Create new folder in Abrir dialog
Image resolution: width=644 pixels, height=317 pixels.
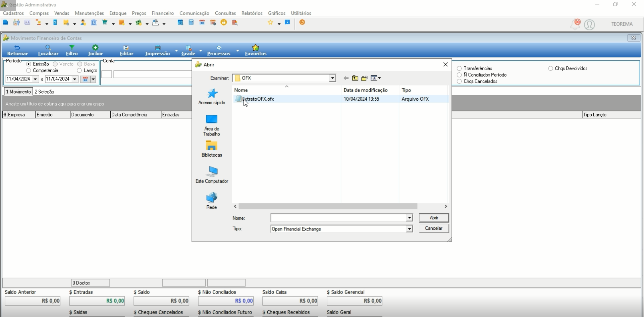364,78
